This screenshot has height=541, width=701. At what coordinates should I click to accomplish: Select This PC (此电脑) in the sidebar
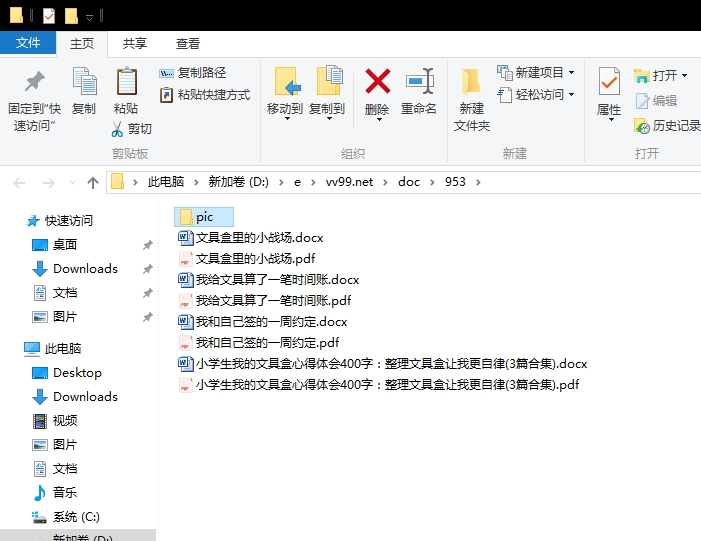coord(53,348)
